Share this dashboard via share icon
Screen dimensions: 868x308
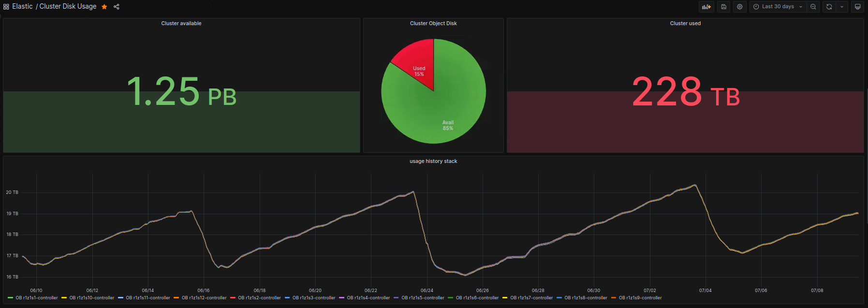pos(117,7)
